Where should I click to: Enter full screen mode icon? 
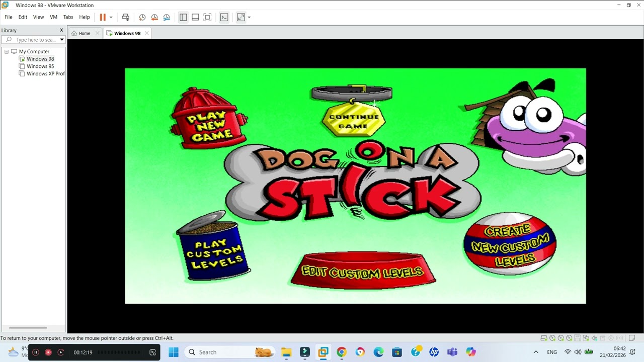click(207, 17)
